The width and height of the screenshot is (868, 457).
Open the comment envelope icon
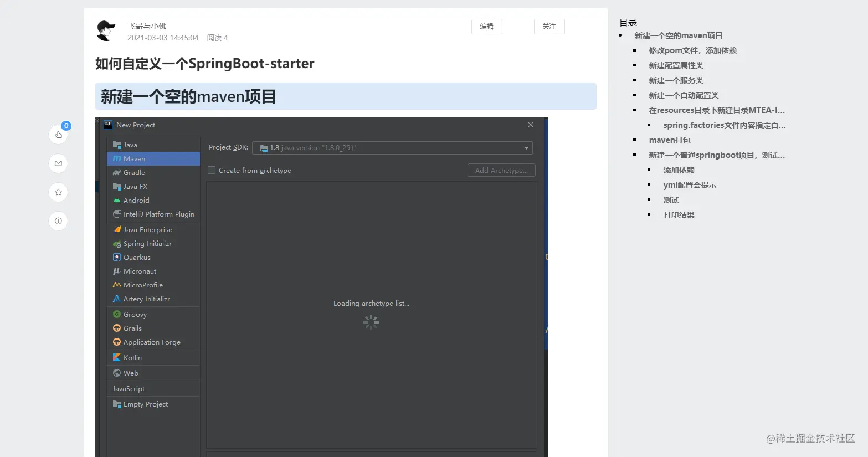pyautogui.click(x=58, y=163)
